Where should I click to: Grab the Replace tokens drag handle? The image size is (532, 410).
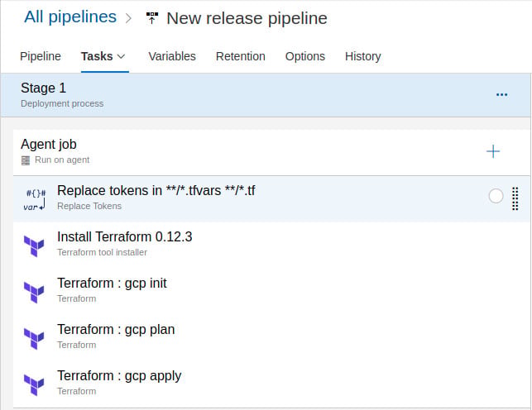515,198
